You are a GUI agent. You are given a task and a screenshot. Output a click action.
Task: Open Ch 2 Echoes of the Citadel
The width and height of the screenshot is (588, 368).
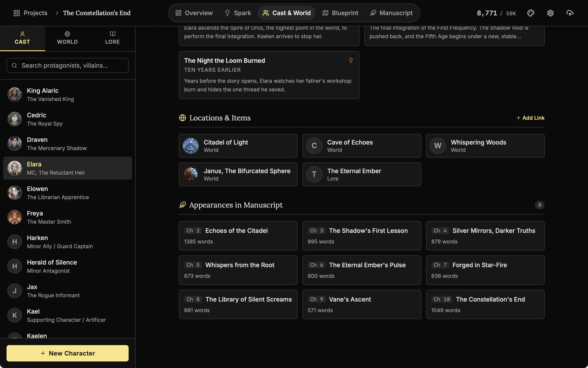(238, 236)
